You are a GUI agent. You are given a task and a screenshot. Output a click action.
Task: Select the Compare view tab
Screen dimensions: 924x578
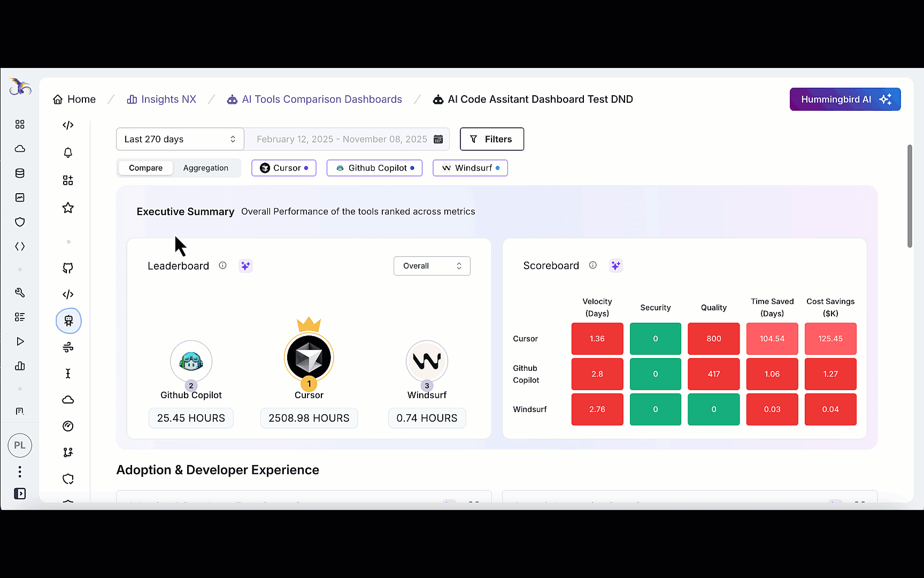(x=145, y=168)
